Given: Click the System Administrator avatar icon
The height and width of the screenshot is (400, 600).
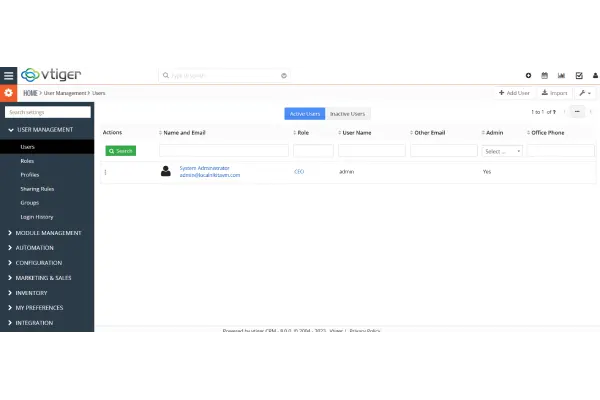Looking at the screenshot, I should coord(166,171).
